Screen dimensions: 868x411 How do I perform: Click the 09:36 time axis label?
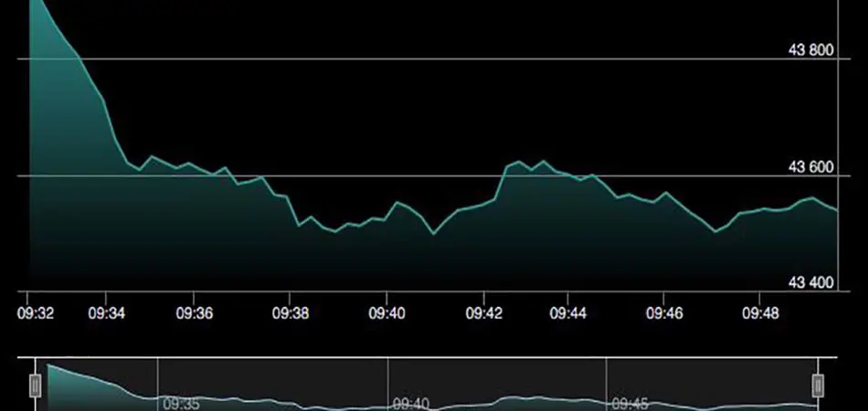pos(194,313)
